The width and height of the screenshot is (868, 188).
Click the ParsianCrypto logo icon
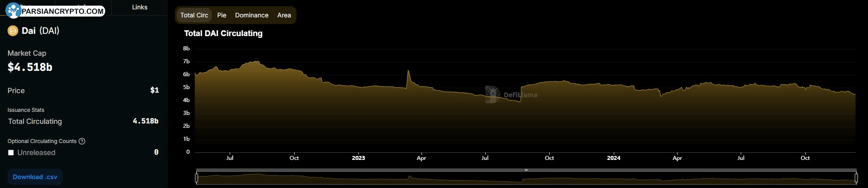click(x=13, y=10)
